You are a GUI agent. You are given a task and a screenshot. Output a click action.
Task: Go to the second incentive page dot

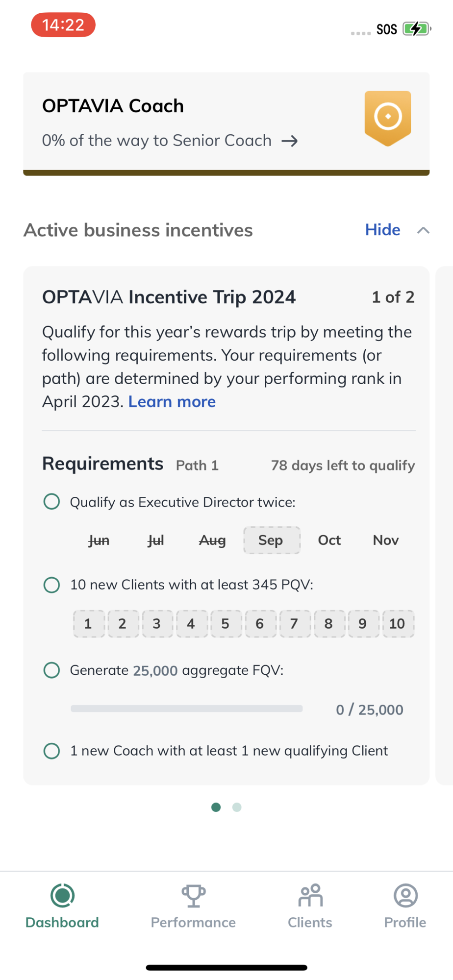[237, 807]
